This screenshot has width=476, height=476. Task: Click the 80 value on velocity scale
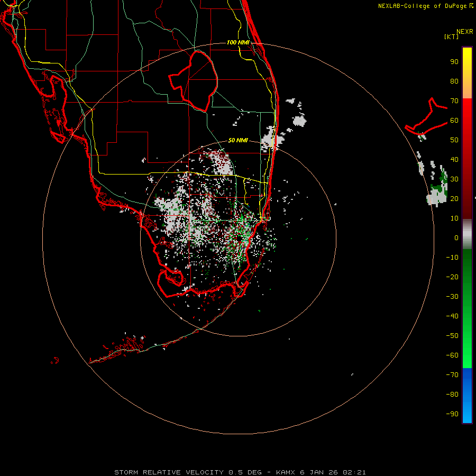[x=454, y=81]
